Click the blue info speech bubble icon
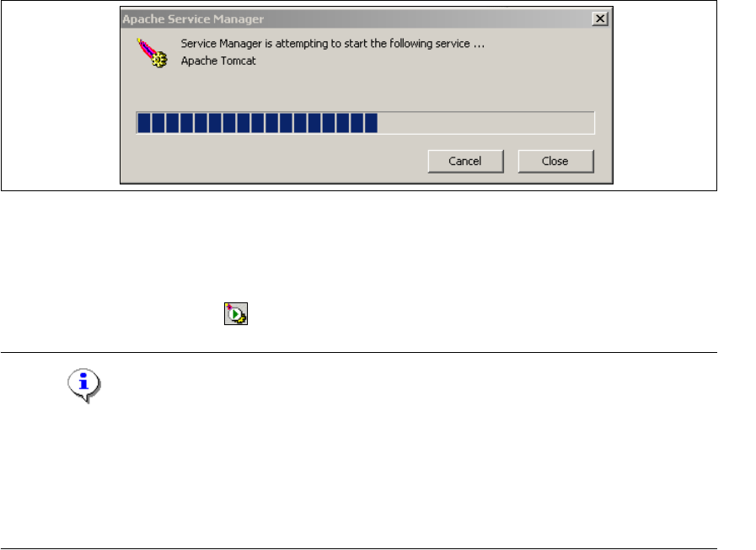 [84, 386]
